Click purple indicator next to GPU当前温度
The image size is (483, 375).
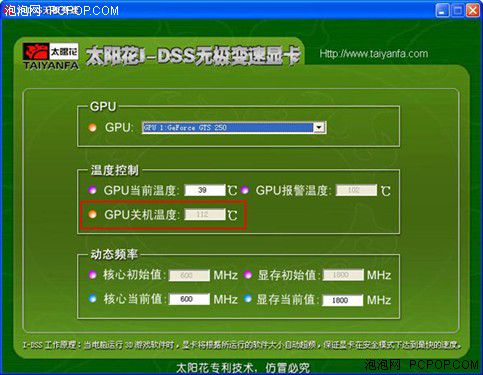(92, 190)
